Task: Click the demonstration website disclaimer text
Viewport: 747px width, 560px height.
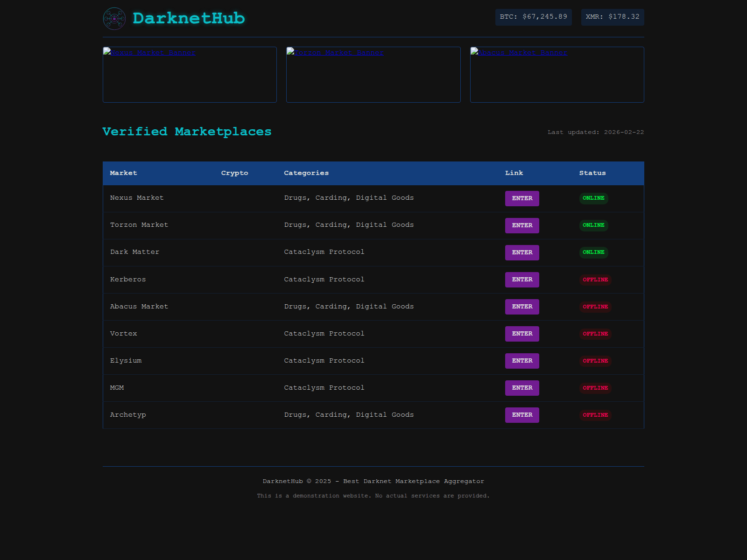Action: click(373, 496)
